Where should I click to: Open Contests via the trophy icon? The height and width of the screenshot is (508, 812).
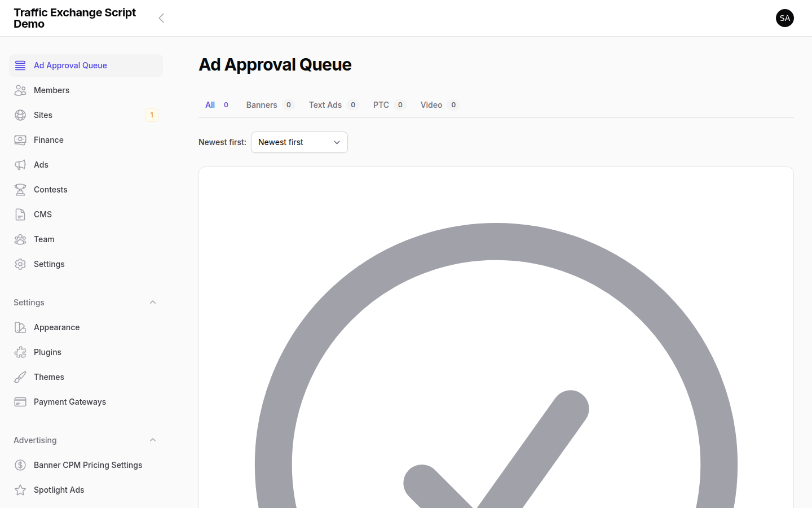pyautogui.click(x=20, y=189)
